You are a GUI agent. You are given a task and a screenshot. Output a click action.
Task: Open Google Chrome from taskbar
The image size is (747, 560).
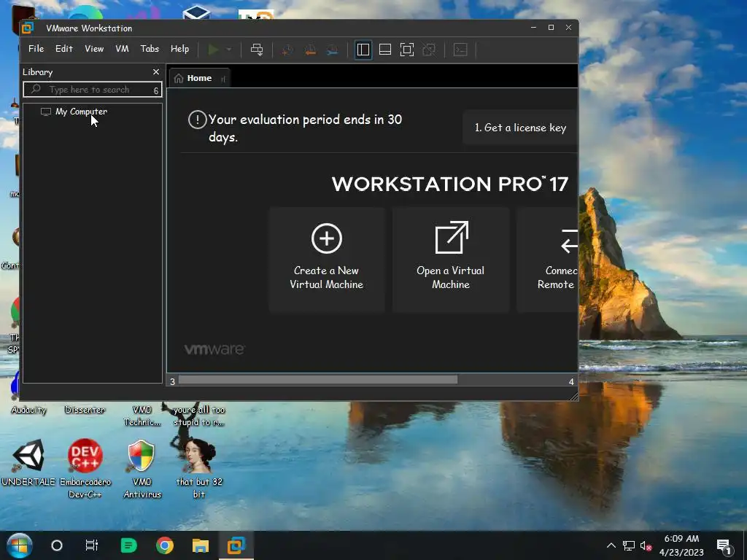(x=165, y=545)
